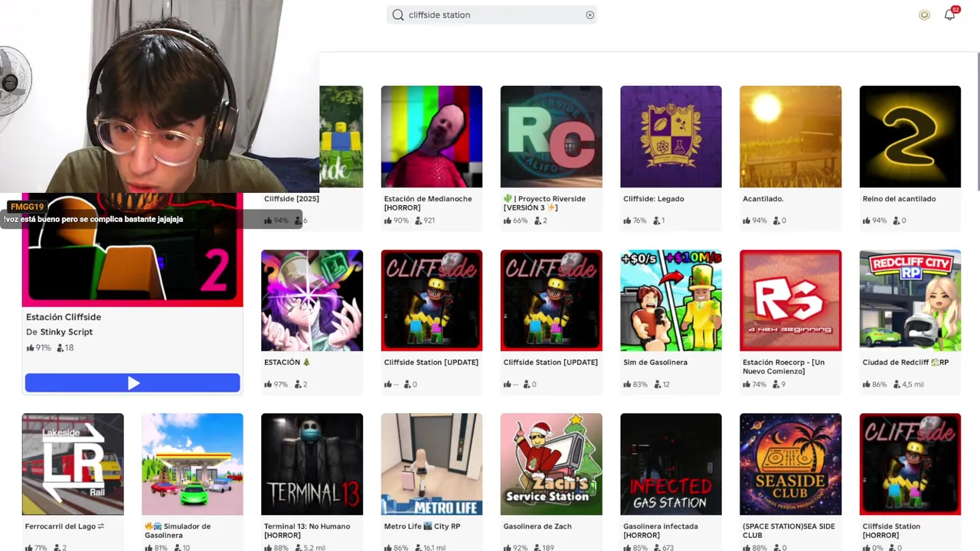Open the Infected Gas Station thumbnail
This screenshot has height=551, width=980.
point(671,464)
